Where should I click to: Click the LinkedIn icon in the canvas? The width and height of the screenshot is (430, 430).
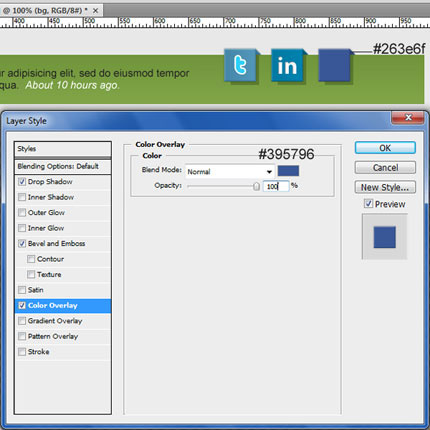[x=288, y=65]
